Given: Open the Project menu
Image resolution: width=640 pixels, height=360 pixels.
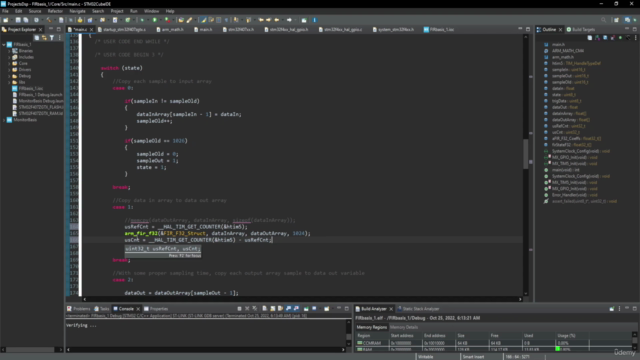Looking at the screenshot, I should (x=117, y=11).
